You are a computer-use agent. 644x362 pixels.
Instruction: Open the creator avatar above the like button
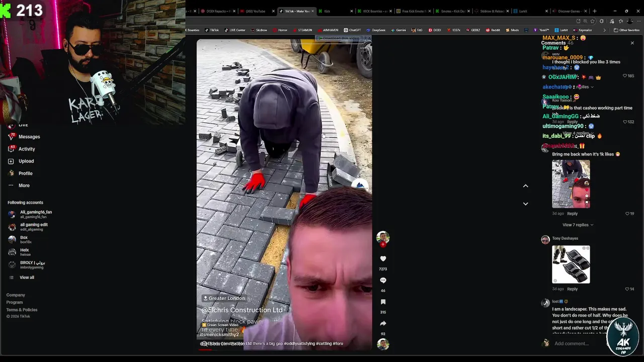pyautogui.click(x=383, y=237)
